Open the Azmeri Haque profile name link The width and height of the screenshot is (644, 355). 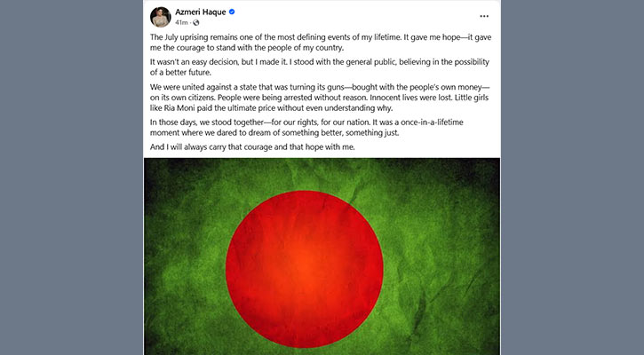point(201,12)
